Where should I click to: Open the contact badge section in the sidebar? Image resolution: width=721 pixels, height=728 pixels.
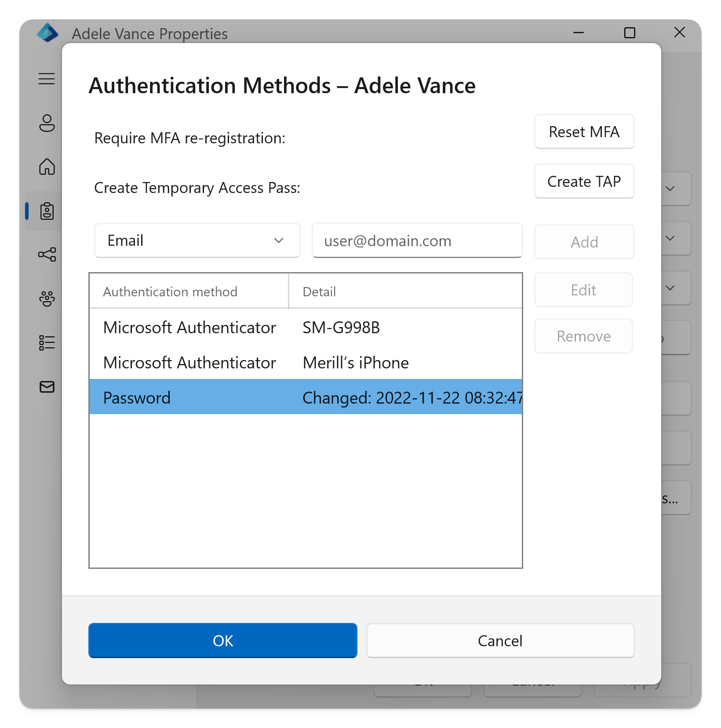coord(47,211)
